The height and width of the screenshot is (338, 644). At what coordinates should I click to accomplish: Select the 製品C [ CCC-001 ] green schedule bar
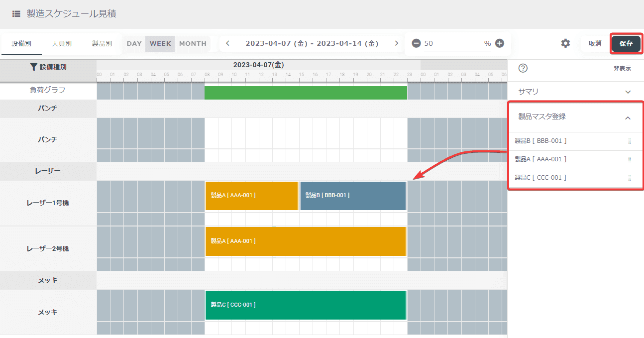tap(306, 305)
